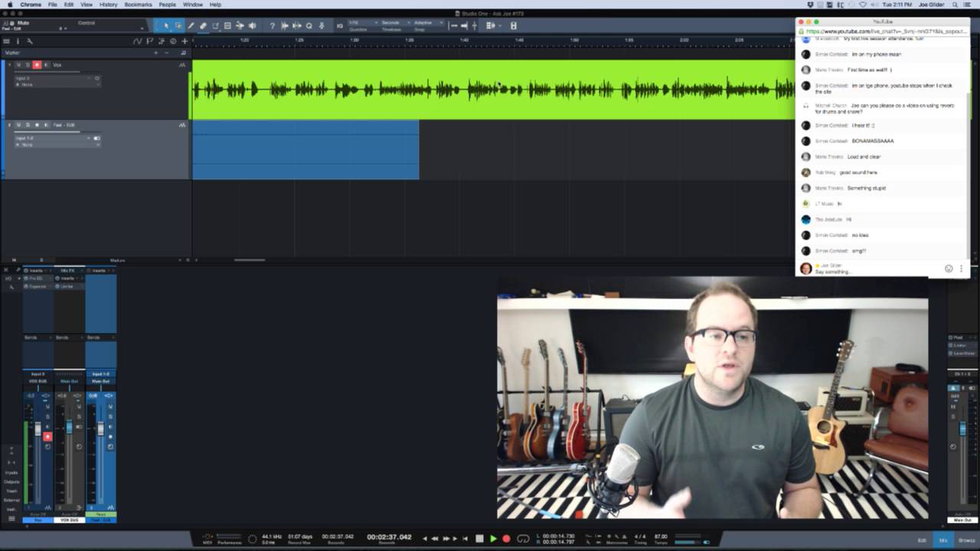
Task: Show Outputs in mixer side panel
Action: coord(11,481)
